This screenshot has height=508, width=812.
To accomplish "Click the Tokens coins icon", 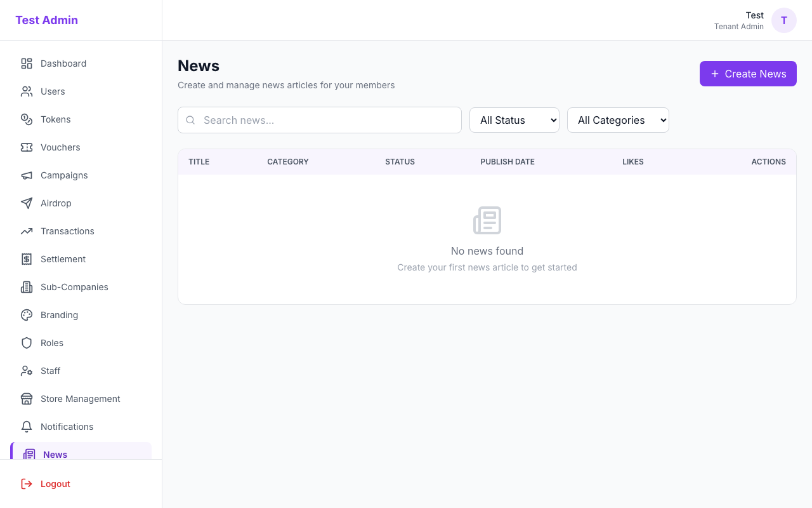I will tap(27, 119).
